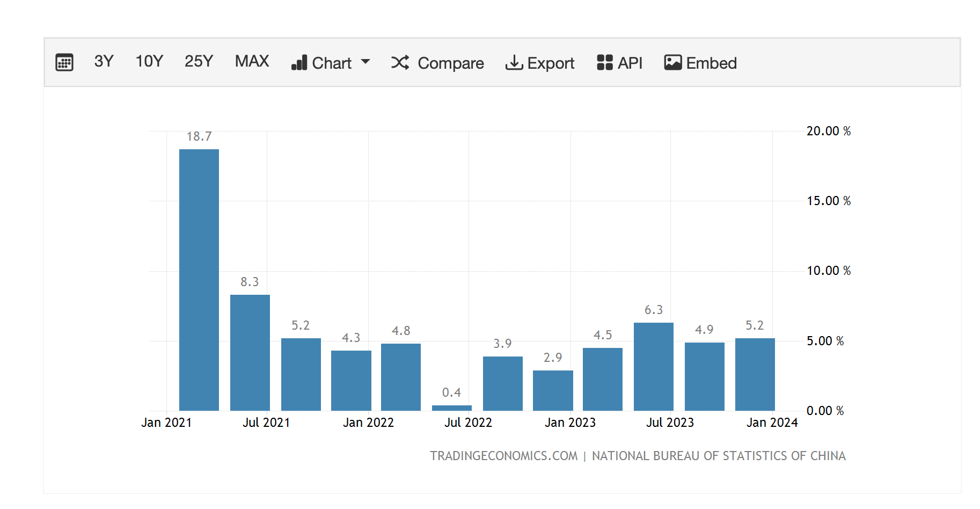Viewport: 980px width, 509px height.
Task: Click the 18.7 bar in the chart
Action: click(199, 280)
